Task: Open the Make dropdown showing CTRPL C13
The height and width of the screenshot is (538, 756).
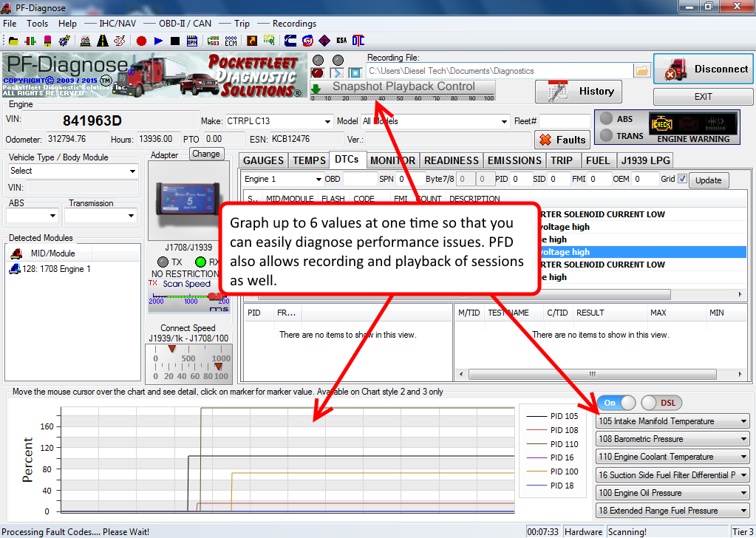Action: coord(279,121)
